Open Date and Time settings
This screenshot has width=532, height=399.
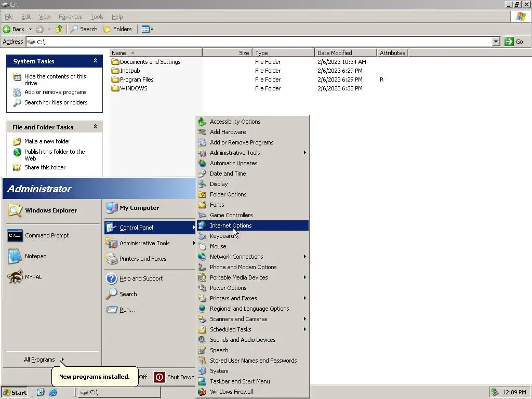pyautogui.click(x=253, y=174)
